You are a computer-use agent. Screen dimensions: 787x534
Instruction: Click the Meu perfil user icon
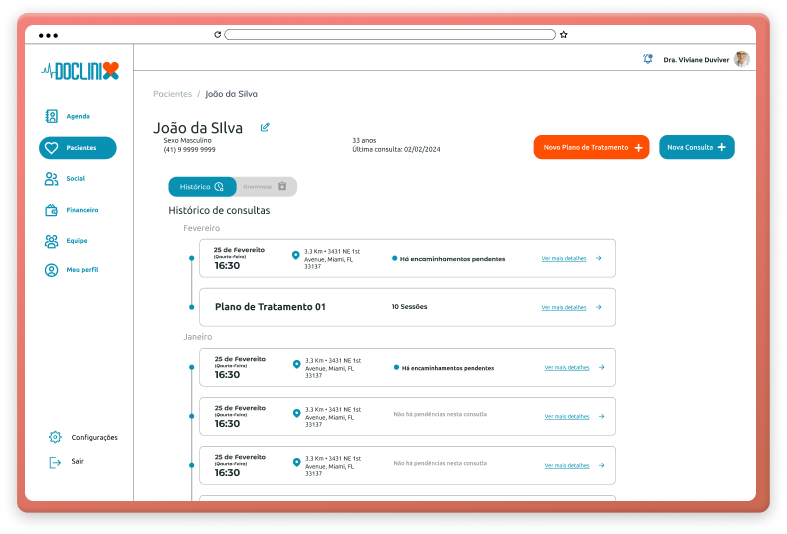pyautogui.click(x=51, y=270)
